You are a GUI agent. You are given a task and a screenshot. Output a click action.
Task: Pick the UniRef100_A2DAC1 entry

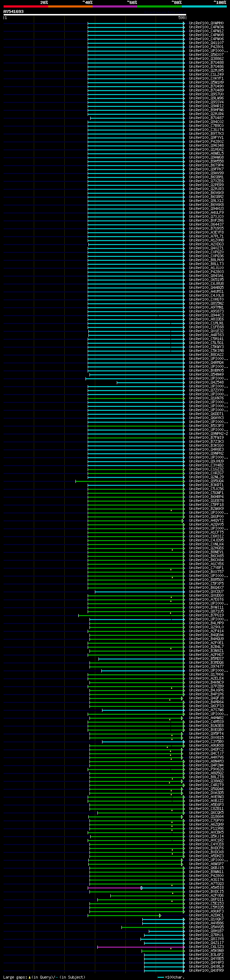coord(206,915)
